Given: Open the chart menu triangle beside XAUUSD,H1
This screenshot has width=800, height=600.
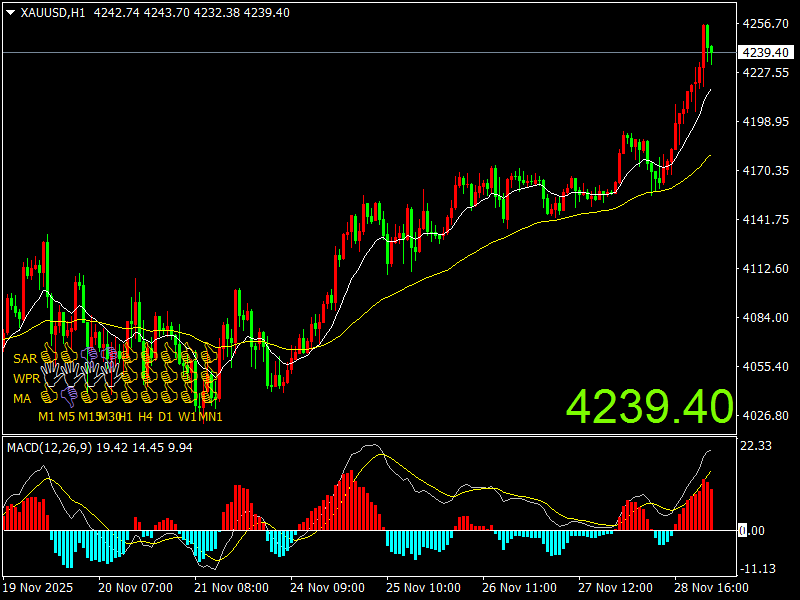Looking at the screenshot, I should pyautogui.click(x=11, y=13).
